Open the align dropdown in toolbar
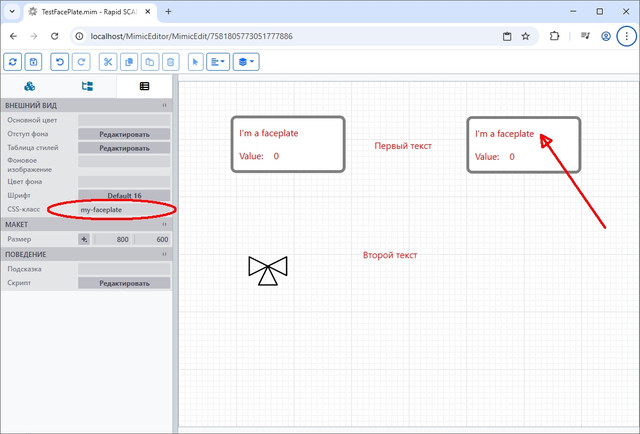The width and height of the screenshot is (640, 434). pyautogui.click(x=218, y=62)
